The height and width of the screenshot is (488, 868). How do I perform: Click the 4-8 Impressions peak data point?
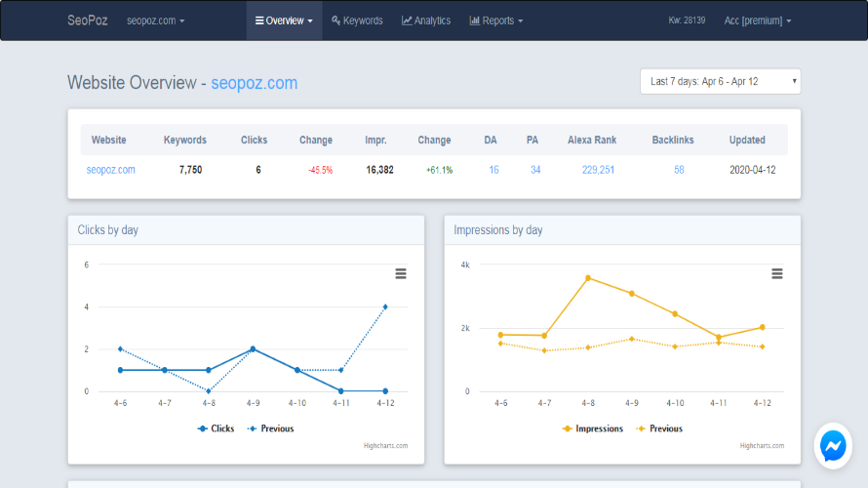pos(588,278)
